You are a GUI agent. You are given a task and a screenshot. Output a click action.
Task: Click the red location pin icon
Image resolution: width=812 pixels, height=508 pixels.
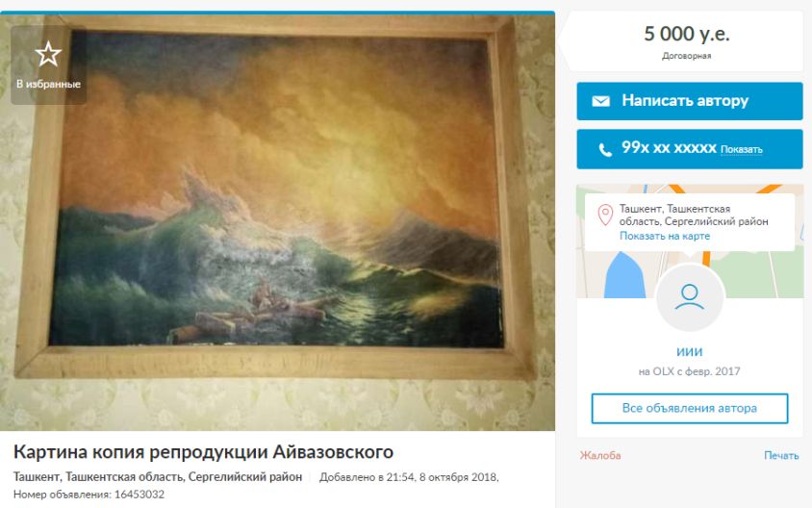tap(605, 215)
